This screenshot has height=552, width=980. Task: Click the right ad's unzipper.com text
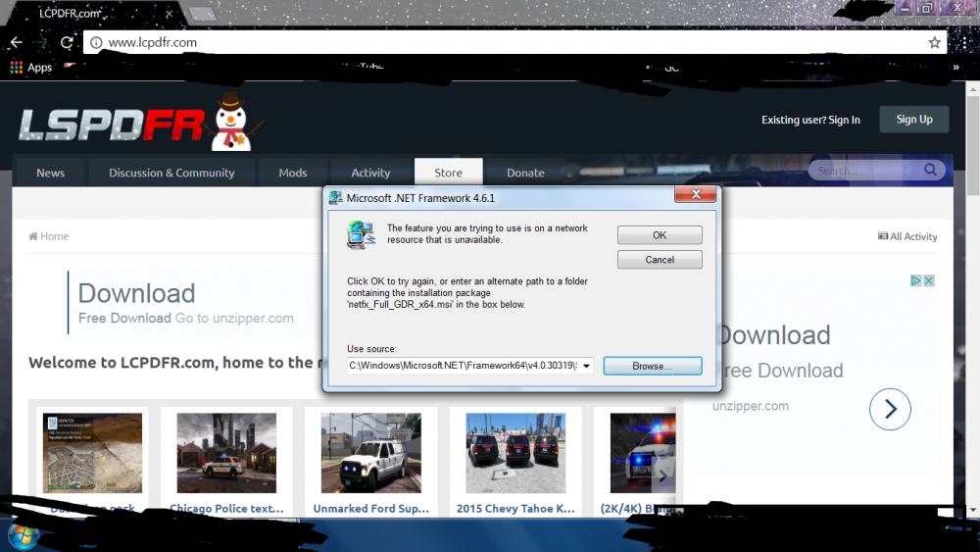click(x=751, y=406)
